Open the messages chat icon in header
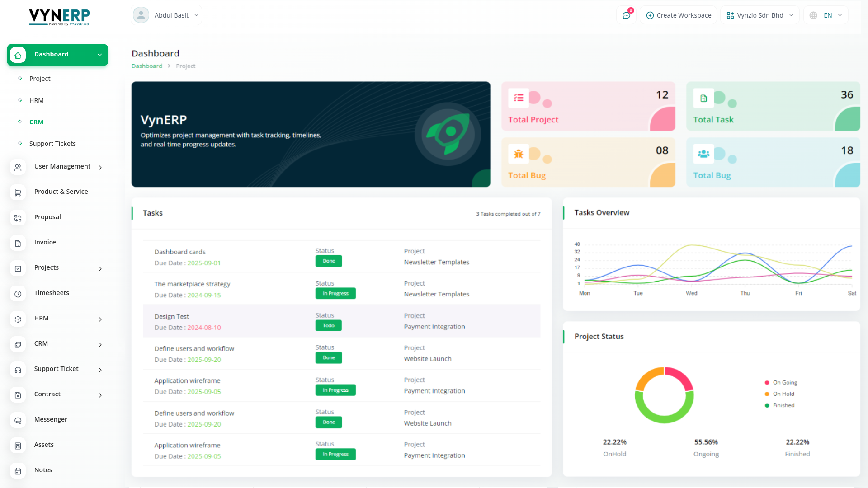The width and height of the screenshot is (868, 488). [626, 15]
